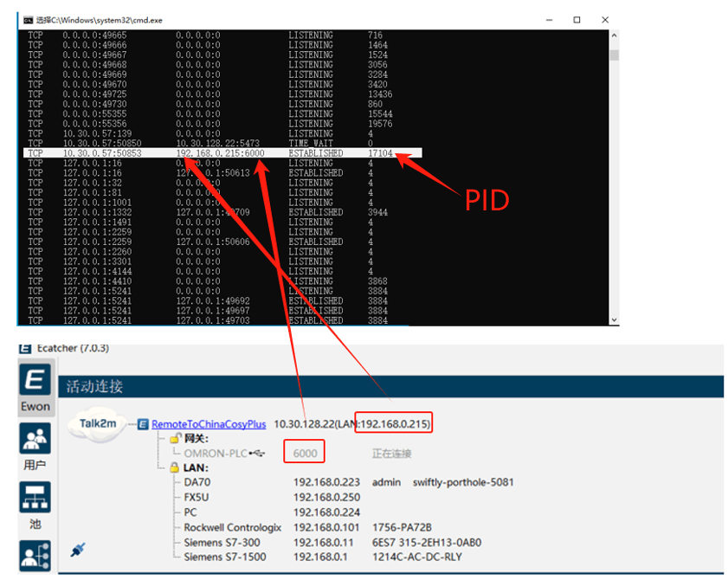728x580 pixels.
Task: Click the IP address 192.168.0.101
Action: coord(326,527)
